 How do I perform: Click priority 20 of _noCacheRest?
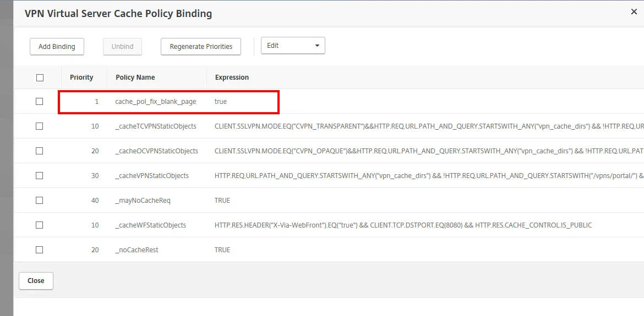click(x=95, y=250)
